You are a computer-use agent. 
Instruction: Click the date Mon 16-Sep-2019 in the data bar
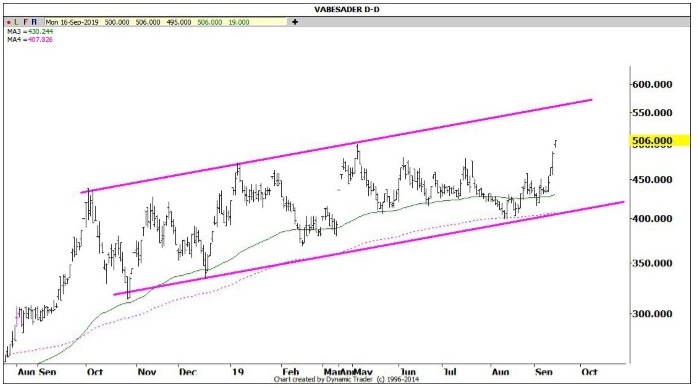[x=73, y=22]
